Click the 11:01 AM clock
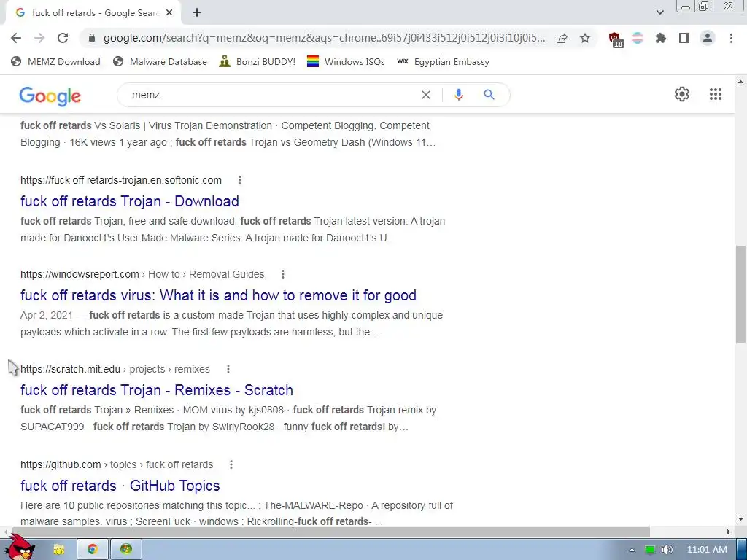This screenshot has height=560, width=747. 707,550
